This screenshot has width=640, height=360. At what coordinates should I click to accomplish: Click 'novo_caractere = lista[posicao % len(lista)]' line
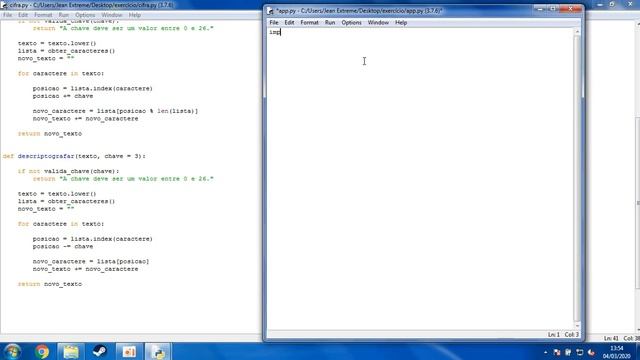[x=115, y=111]
